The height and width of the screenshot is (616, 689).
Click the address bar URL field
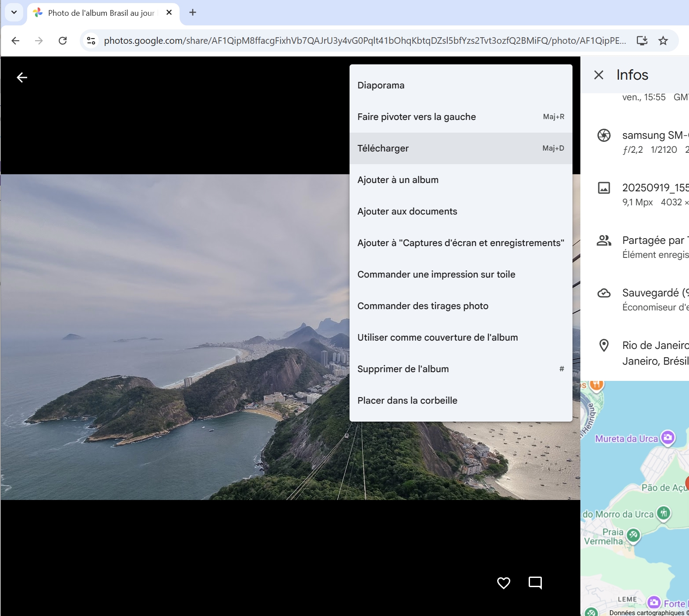click(x=364, y=41)
